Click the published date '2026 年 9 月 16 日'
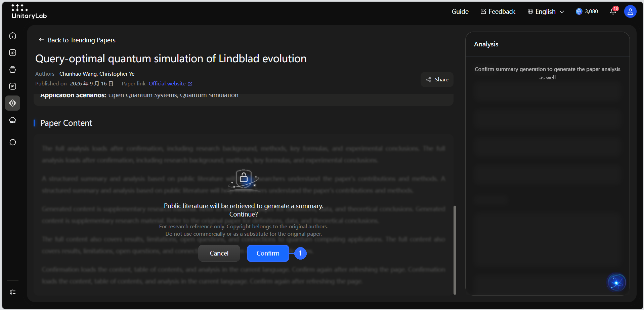 [91, 84]
